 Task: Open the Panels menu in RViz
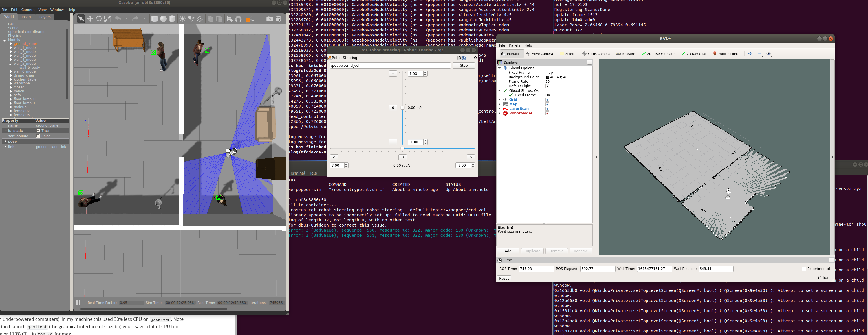tap(514, 45)
